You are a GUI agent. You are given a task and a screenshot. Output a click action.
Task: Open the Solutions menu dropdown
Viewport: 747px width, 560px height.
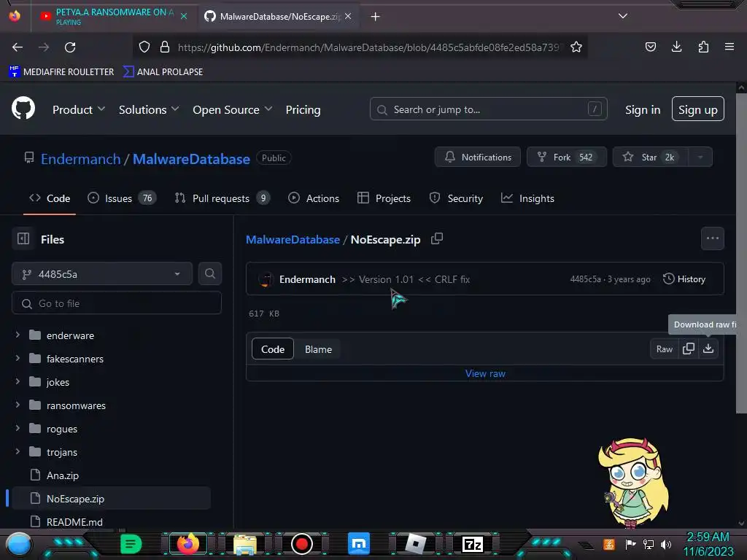click(x=149, y=109)
